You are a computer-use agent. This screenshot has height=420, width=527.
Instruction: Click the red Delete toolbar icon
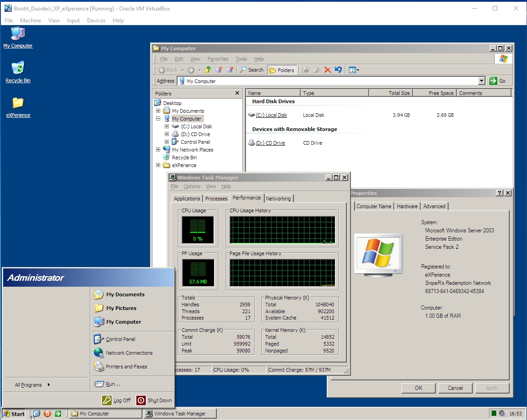tap(327, 70)
